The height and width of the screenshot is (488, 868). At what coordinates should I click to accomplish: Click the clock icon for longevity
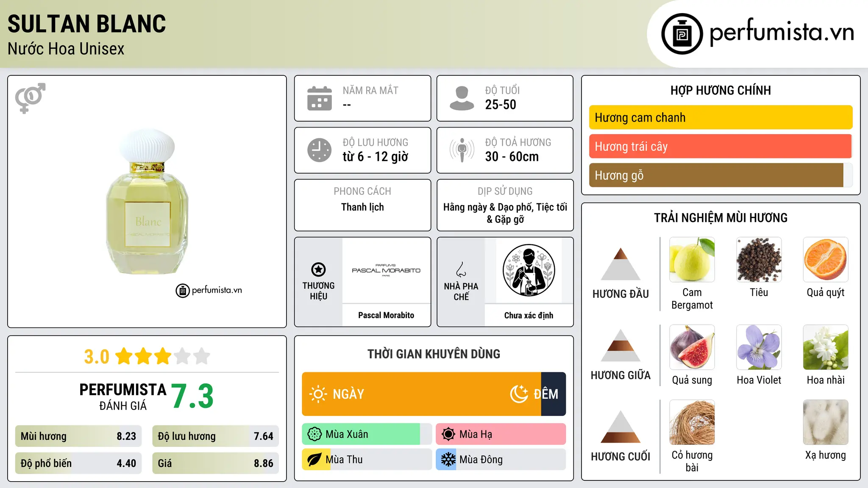pyautogui.click(x=320, y=150)
